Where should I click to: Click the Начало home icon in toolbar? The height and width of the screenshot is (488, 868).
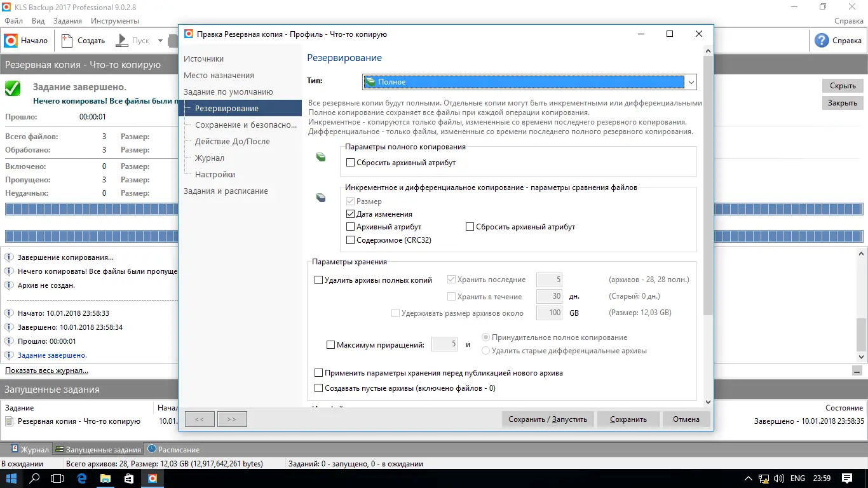11,41
